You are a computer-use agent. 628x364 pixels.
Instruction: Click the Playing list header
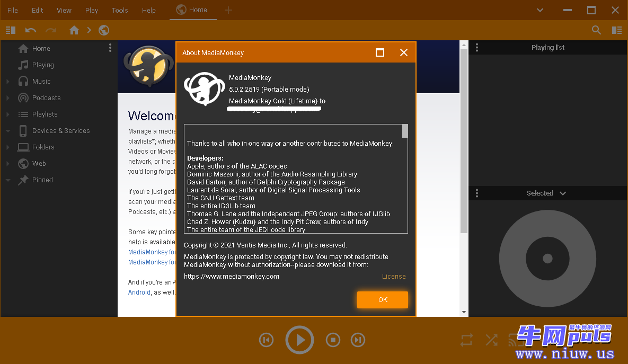coord(548,48)
